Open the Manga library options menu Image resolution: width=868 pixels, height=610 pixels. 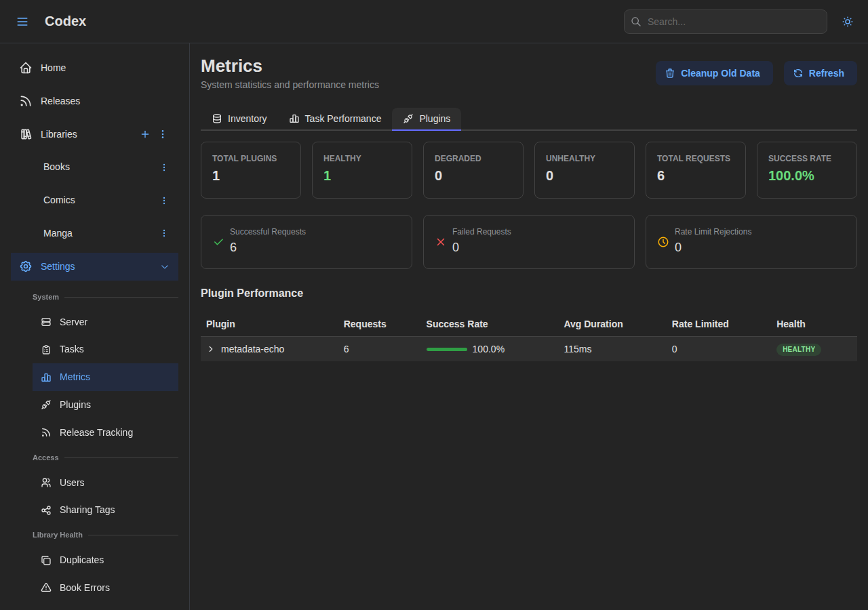(x=164, y=233)
